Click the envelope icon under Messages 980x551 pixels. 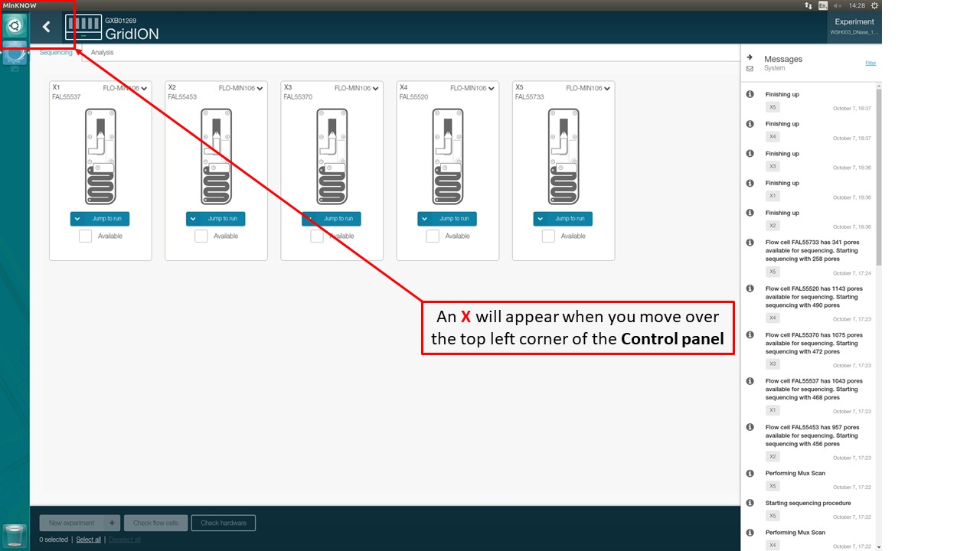pos(749,69)
